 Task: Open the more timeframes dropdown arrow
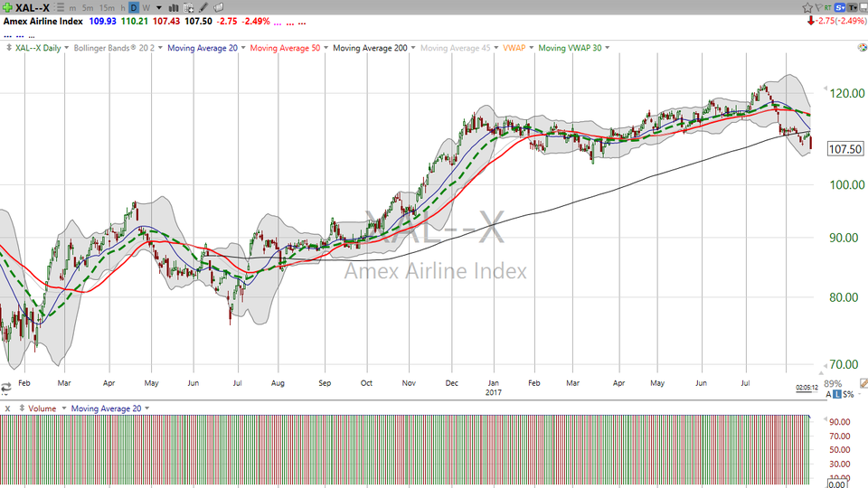(x=159, y=8)
